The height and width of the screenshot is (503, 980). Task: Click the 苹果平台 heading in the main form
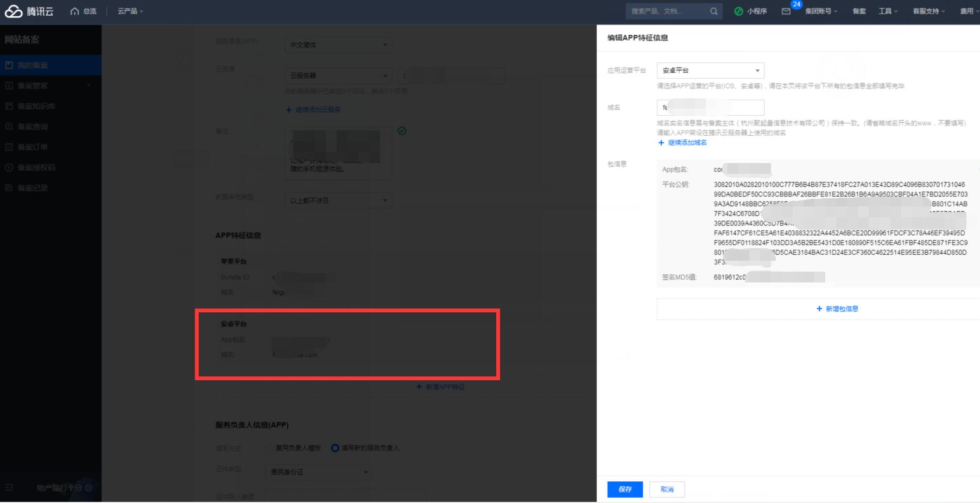pos(233,261)
